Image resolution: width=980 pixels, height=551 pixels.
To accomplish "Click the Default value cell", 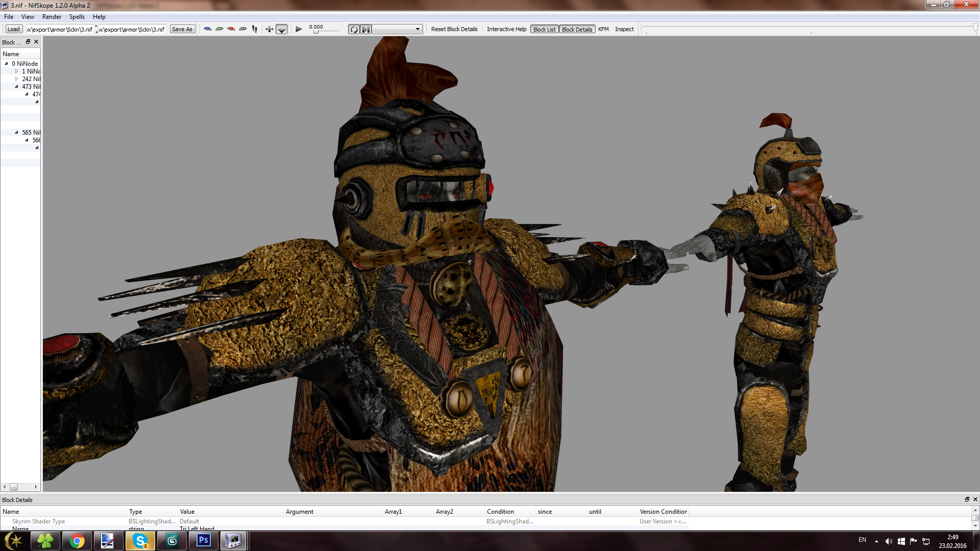I will coord(230,521).
